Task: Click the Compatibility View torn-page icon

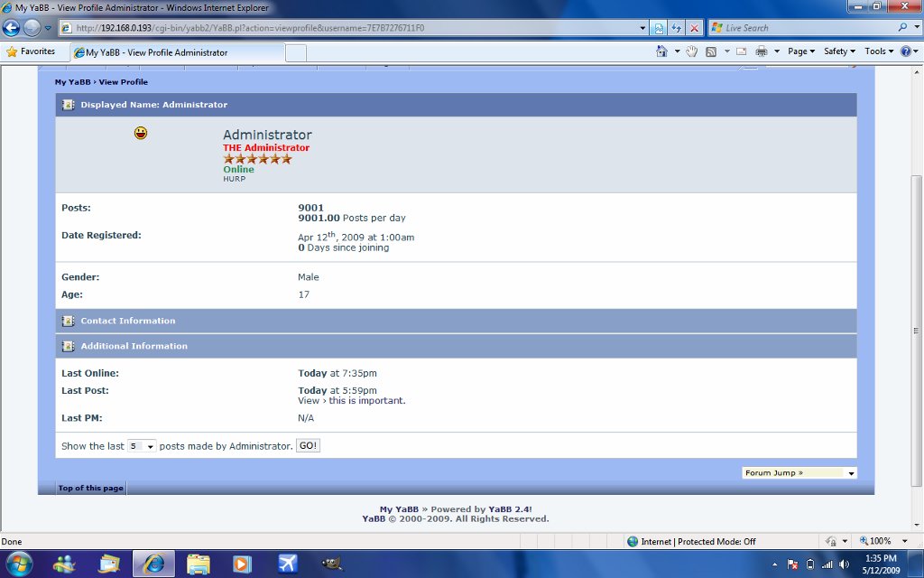Action: [x=658, y=28]
